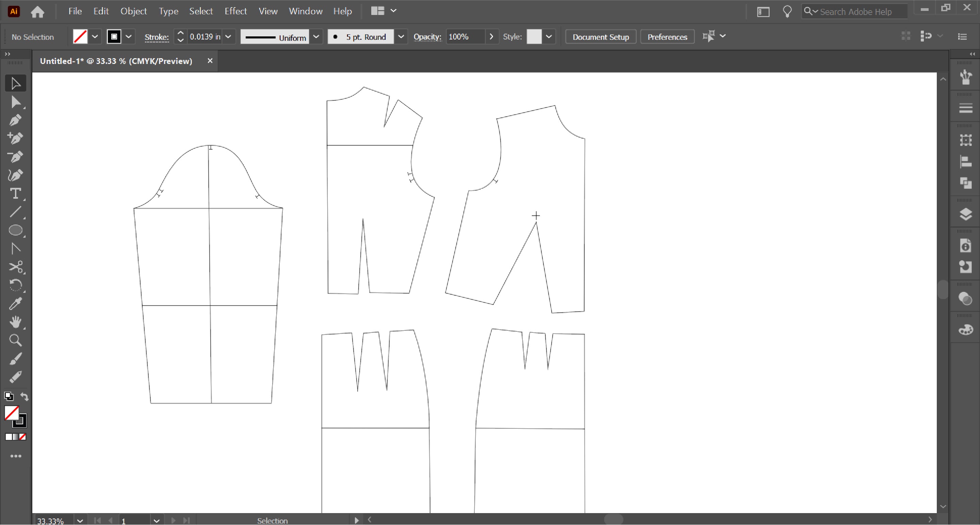Open the zoom level dropdown

tap(80, 521)
